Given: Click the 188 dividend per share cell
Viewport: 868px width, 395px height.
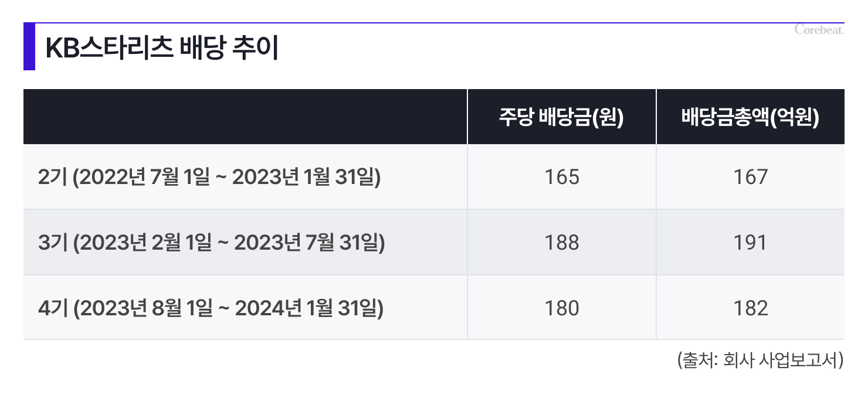Looking at the screenshot, I should (x=561, y=243).
